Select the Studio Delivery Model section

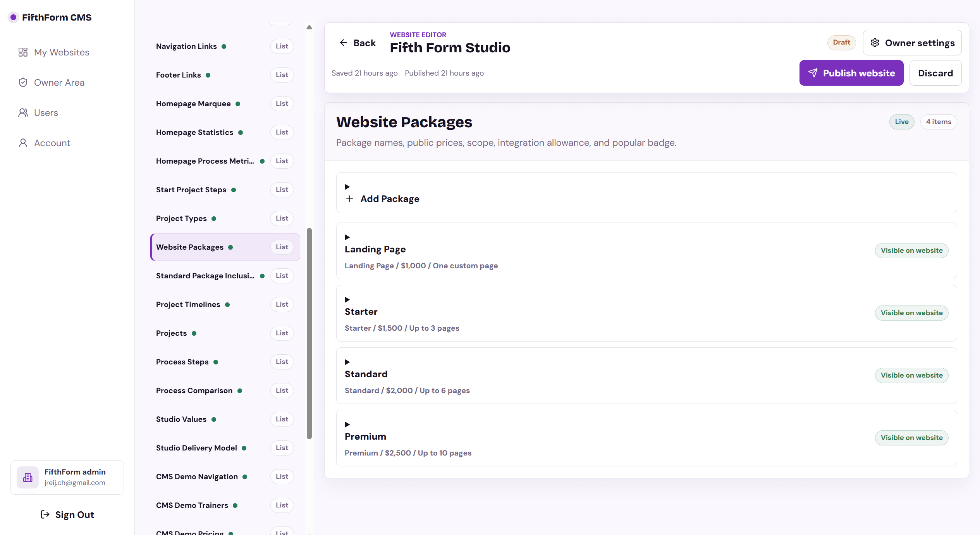click(x=225, y=448)
